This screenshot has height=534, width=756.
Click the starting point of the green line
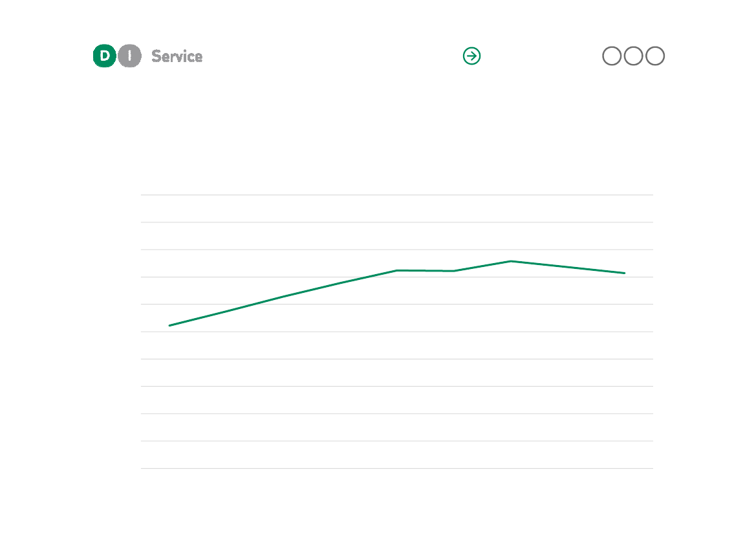tap(169, 325)
